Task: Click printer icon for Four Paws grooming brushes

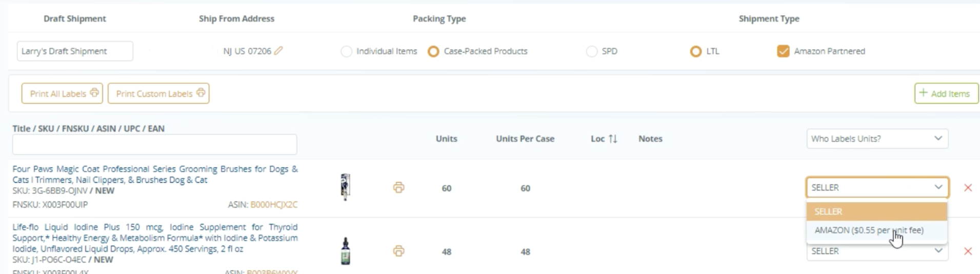Action: pyautogui.click(x=398, y=188)
